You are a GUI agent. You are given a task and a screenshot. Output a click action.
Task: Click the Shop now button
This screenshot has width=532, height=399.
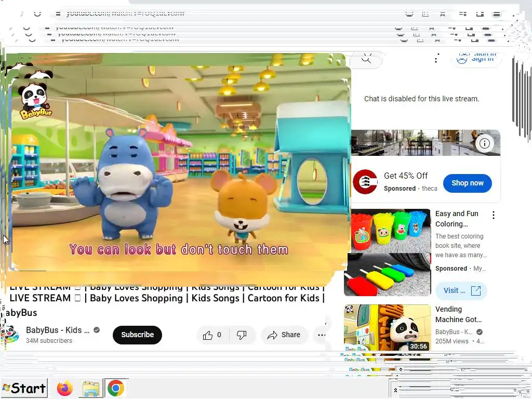click(467, 183)
